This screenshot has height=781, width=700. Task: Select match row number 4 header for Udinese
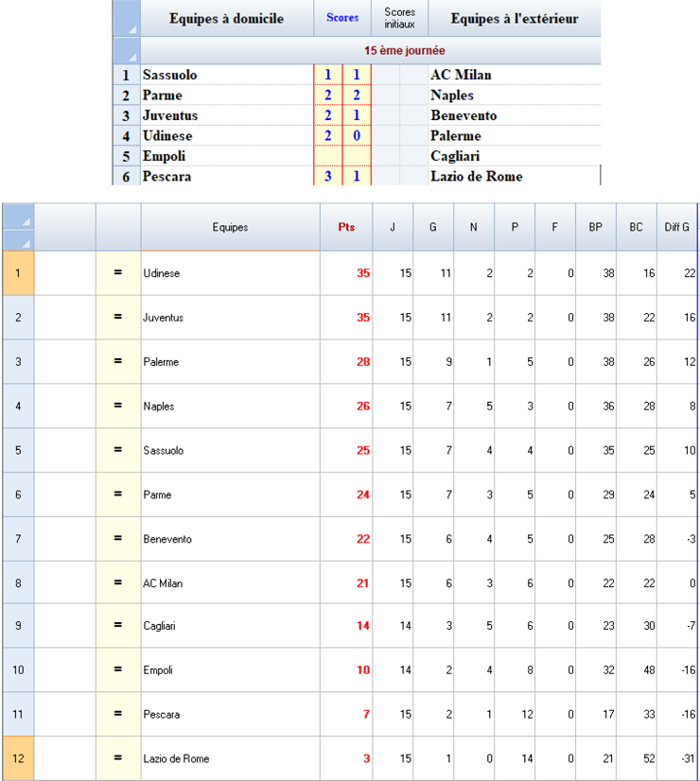point(126,136)
